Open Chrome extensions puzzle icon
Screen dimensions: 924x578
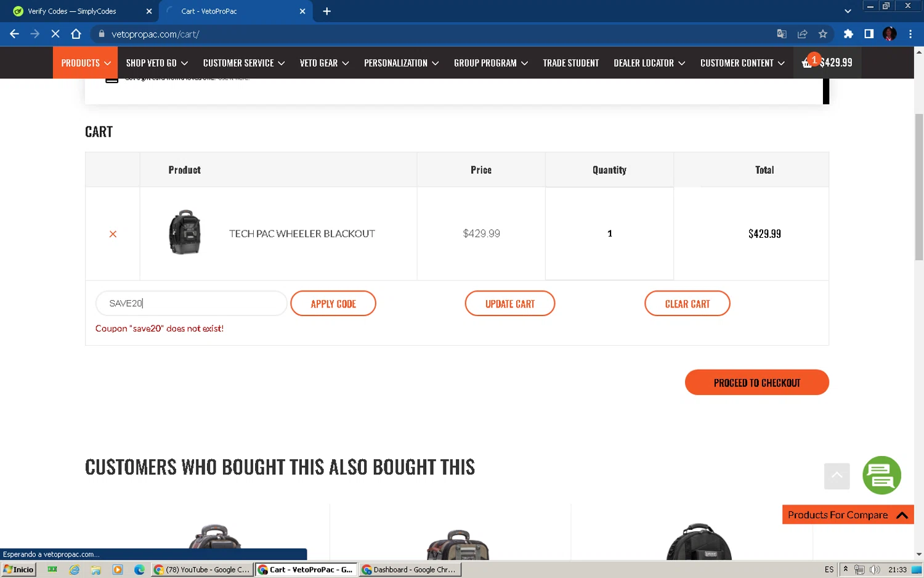848,34
